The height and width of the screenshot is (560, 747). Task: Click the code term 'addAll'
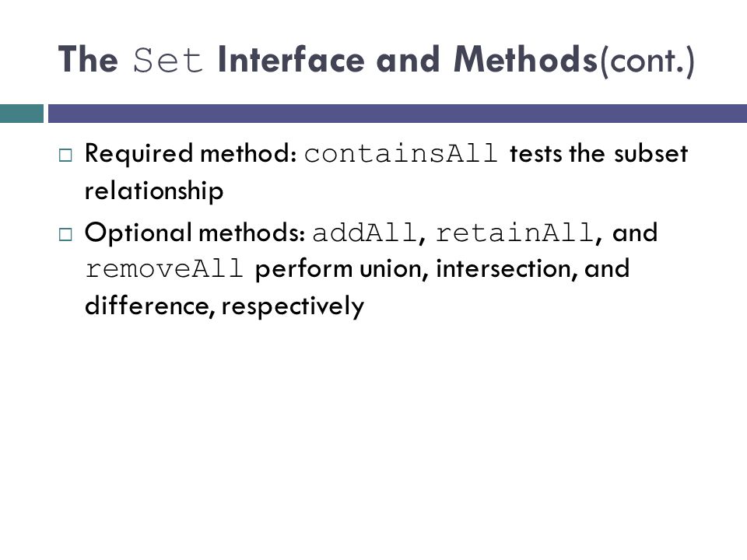[x=364, y=233]
